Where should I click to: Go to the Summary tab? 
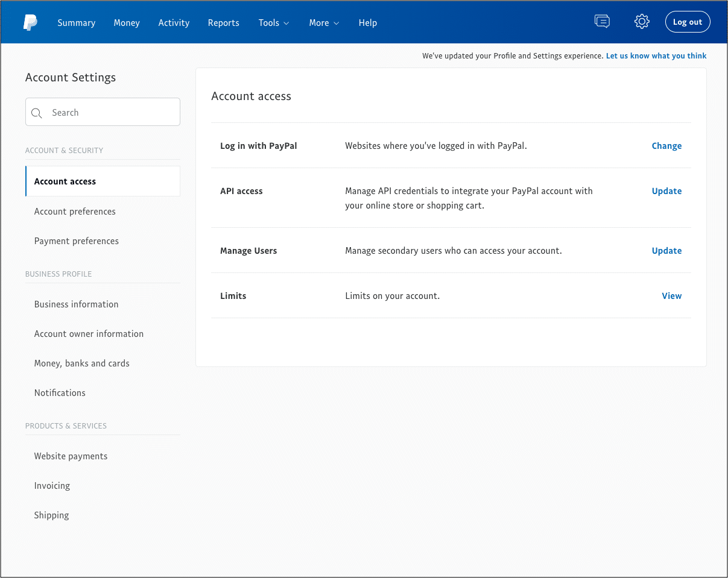pyautogui.click(x=77, y=23)
